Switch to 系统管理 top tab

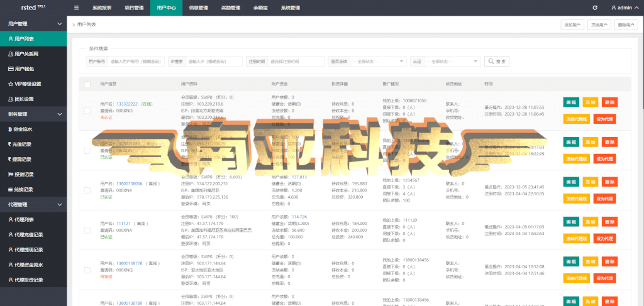click(x=291, y=8)
